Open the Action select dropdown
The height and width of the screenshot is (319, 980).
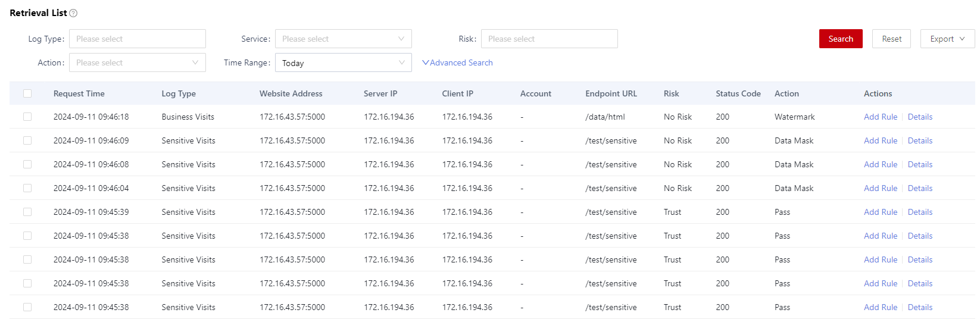pos(138,62)
